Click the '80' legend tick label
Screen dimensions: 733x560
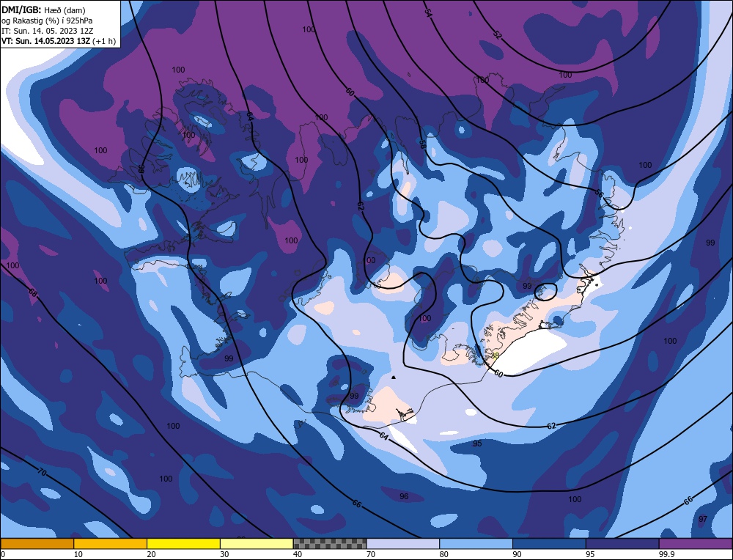(443, 554)
